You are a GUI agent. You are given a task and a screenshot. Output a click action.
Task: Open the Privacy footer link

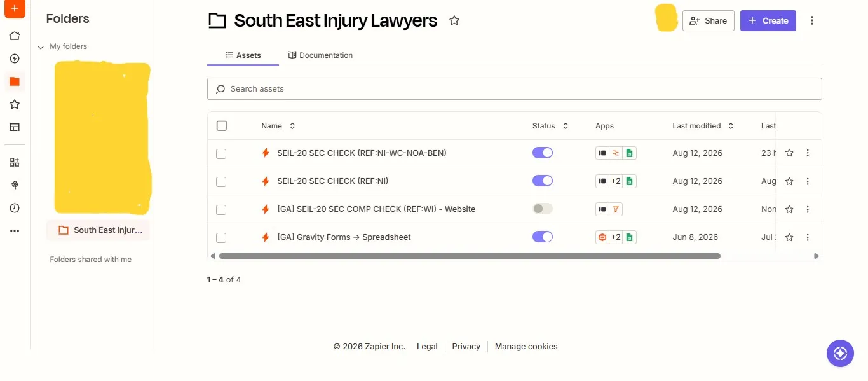pyautogui.click(x=466, y=347)
